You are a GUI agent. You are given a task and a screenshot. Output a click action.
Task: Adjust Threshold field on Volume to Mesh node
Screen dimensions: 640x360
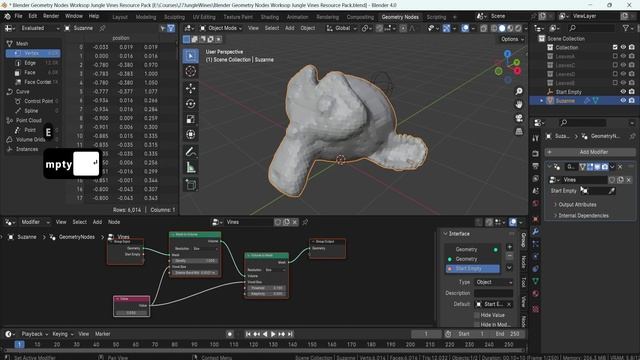tap(267, 288)
